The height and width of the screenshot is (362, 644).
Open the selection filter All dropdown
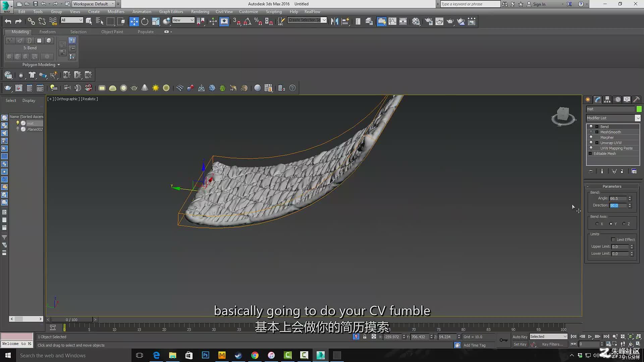pos(72,20)
